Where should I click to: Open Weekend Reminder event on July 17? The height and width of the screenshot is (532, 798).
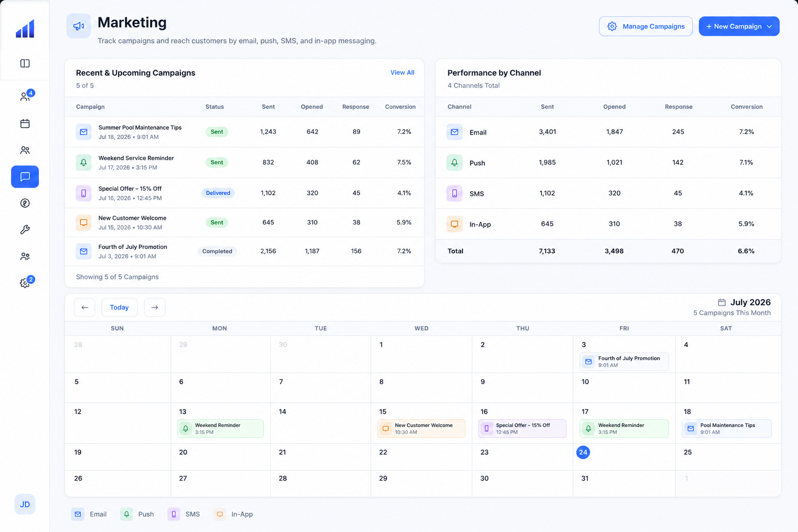[x=624, y=429]
